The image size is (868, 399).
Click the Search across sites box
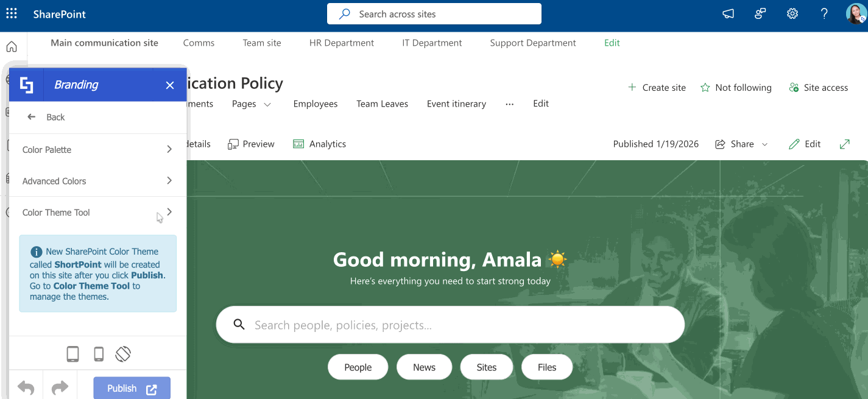pos(434,14)
